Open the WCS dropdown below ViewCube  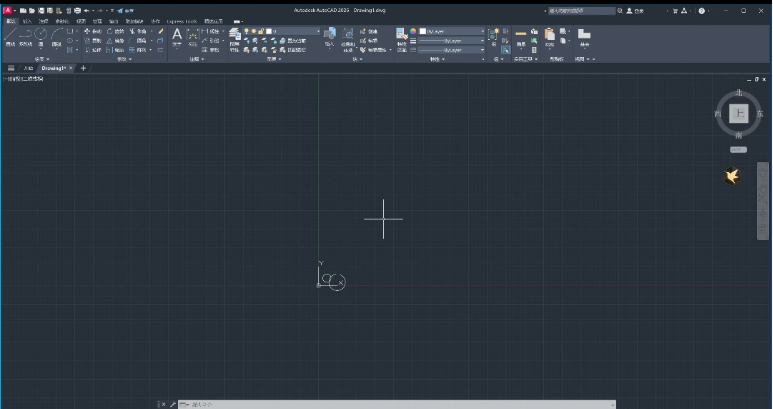pyautogui.click(x=738, y=149)
